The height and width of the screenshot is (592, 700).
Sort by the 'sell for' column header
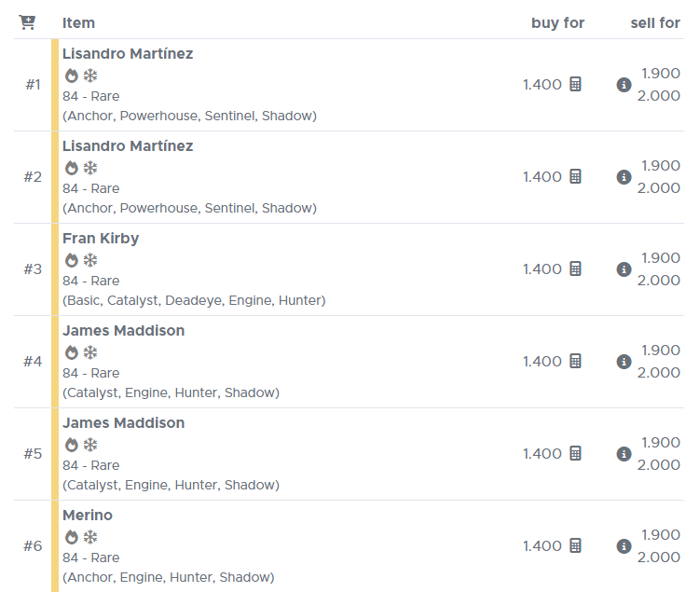coord(655,22)
